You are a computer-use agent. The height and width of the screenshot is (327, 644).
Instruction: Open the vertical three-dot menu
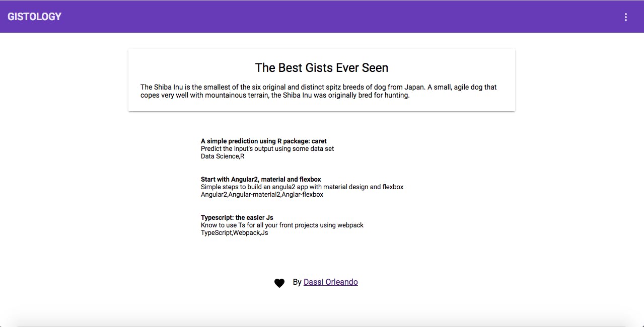(x=626, y=17)
